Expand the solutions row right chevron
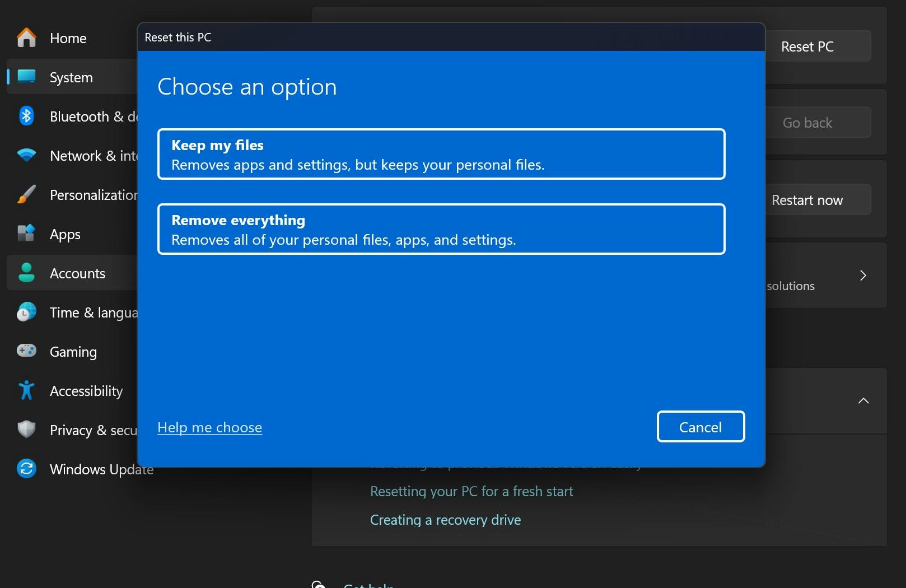This screenshot has width=906, height=588. point(863,276)
